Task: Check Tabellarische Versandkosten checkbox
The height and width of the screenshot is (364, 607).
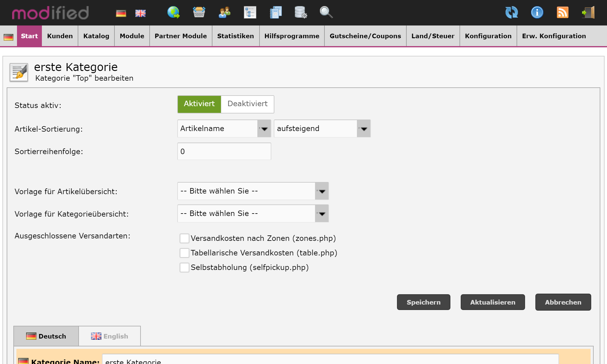Action: 184,253
